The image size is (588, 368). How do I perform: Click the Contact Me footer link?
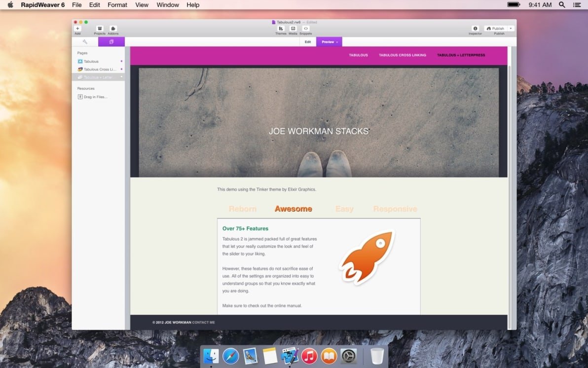203,323
